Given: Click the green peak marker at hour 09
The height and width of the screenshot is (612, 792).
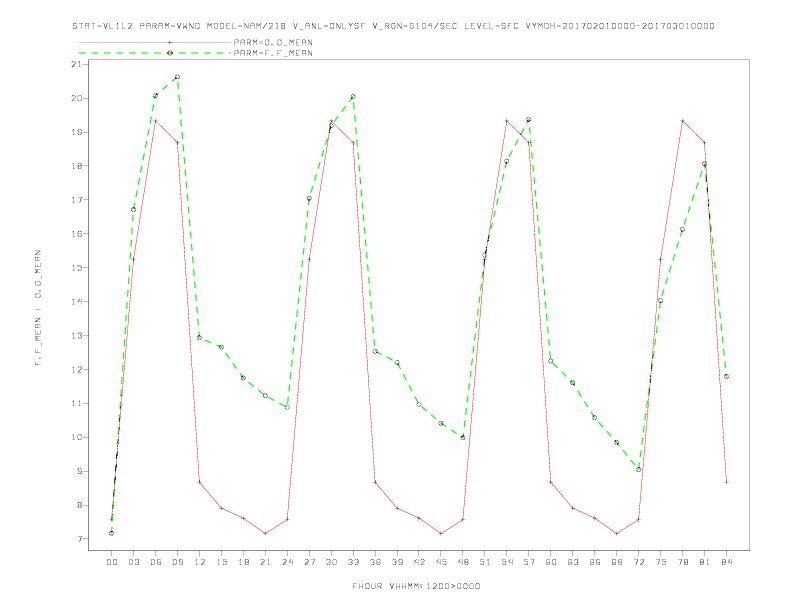Looking at the screenshot, I should [177, 77].
